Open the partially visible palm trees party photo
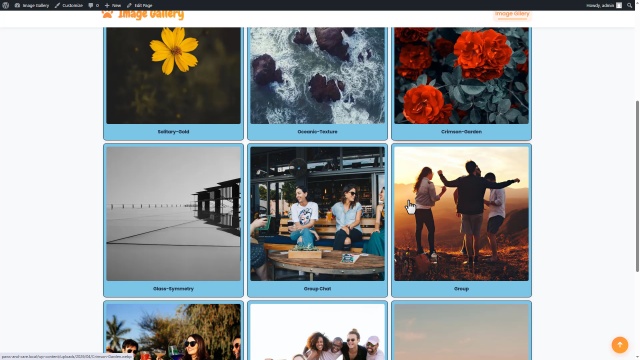Image resolution: width=640 pixels, height=360 pixels. pos(173,332)
